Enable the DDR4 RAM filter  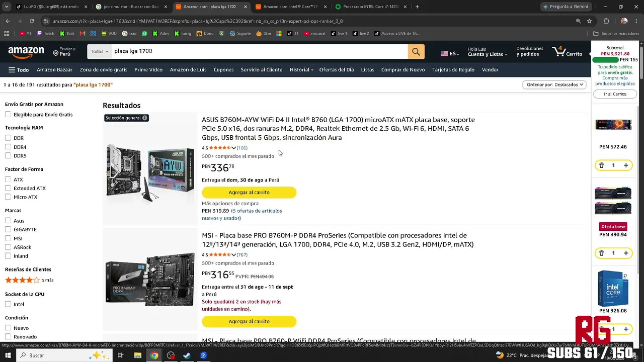[x=8, y=147]
